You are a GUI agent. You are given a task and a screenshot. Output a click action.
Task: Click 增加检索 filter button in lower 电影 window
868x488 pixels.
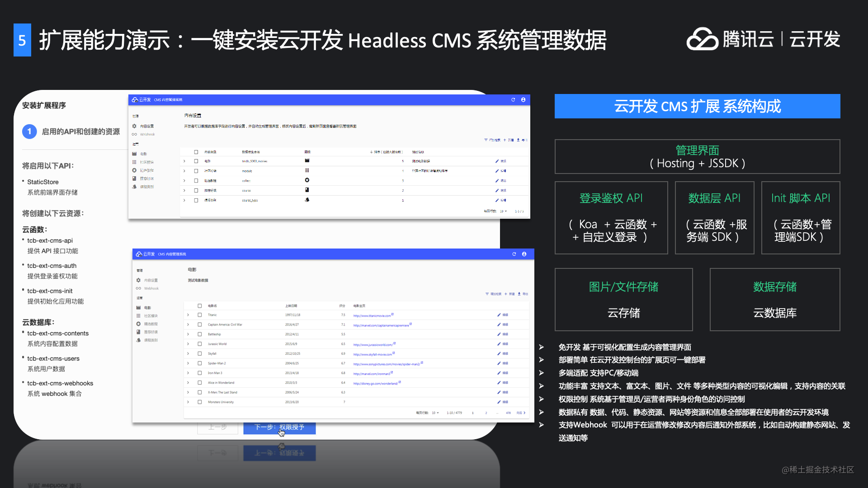(x=494, y=294)
